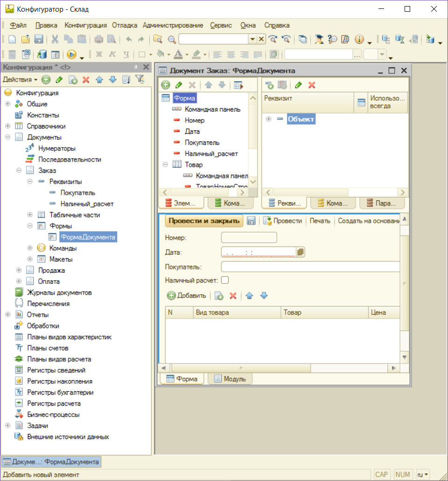
Task: Move item up in configuration tree toolbar
Action: (x=99, y=80)
